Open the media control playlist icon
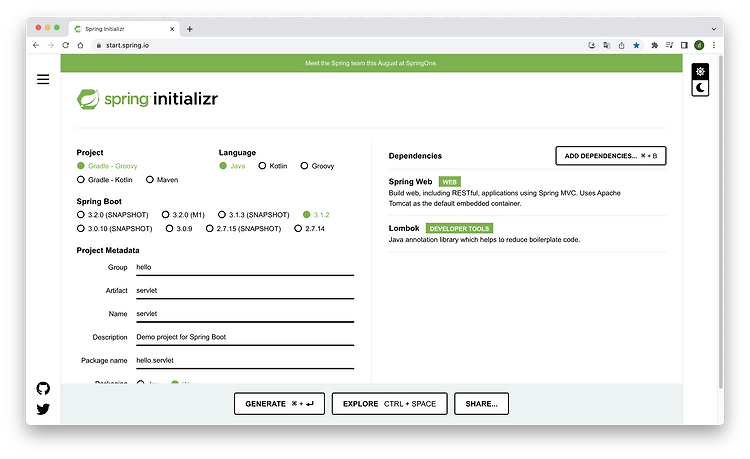The height and width of the screenshot is (459, 750). click(669, 45)
